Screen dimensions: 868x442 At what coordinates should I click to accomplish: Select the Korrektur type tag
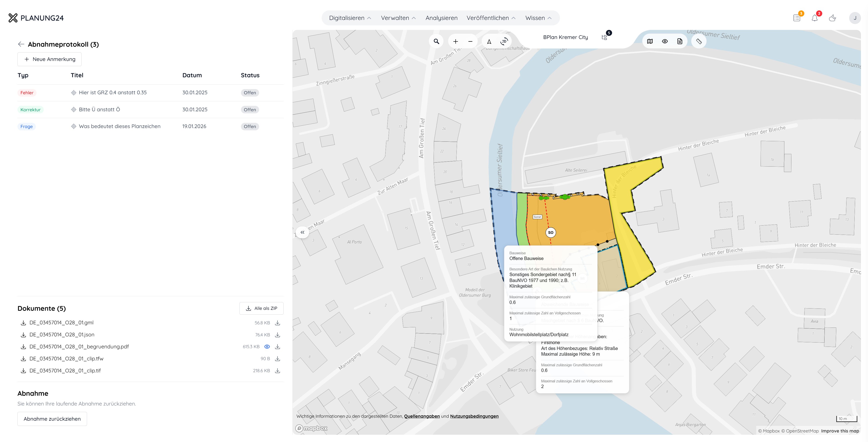coord(30,109)
